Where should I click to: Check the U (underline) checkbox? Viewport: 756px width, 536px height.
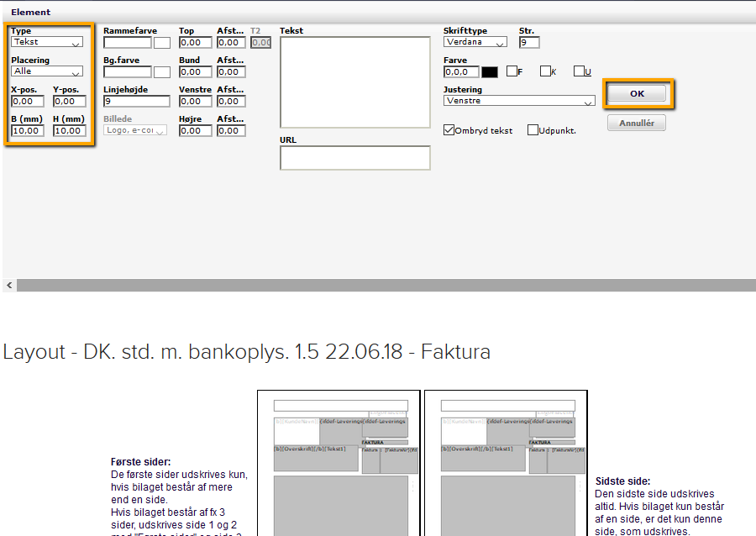[579, 71]
